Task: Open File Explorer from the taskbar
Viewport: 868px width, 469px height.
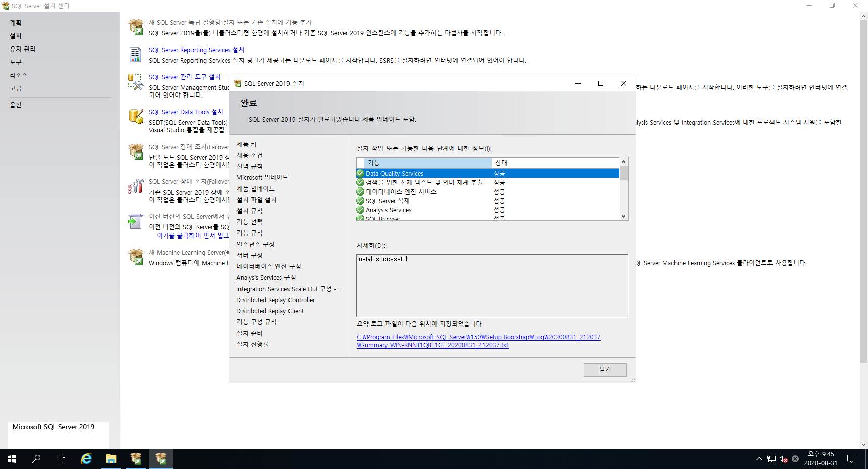Action: point(111,459)
